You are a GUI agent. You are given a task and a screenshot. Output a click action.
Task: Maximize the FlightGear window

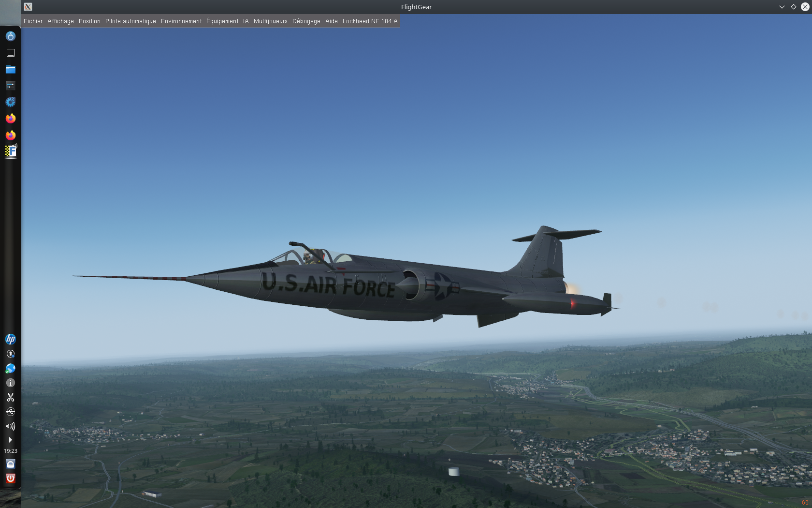(x=793, y=7)
